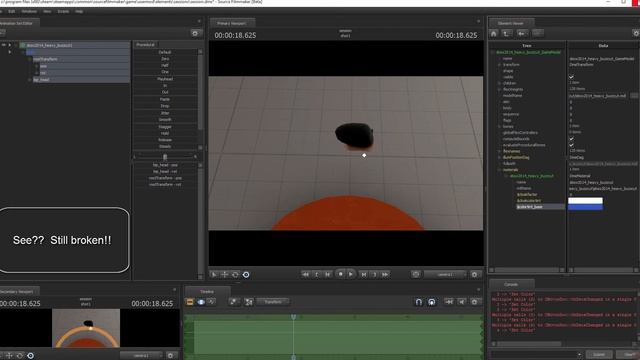Collapse the materials attribute in Element Viewer
The height and width of the screenshot is (360, 640).
click(499, 170)
